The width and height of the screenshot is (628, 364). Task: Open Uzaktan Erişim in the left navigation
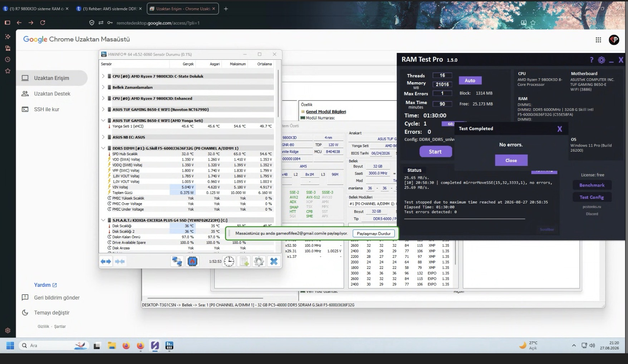52,78
